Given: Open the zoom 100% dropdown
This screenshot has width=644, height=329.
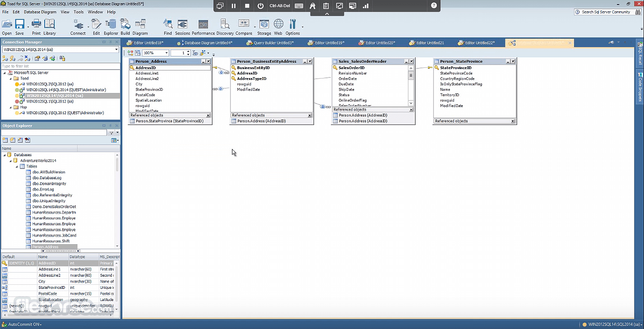Looking at the screenshot, I should [166, 53].
